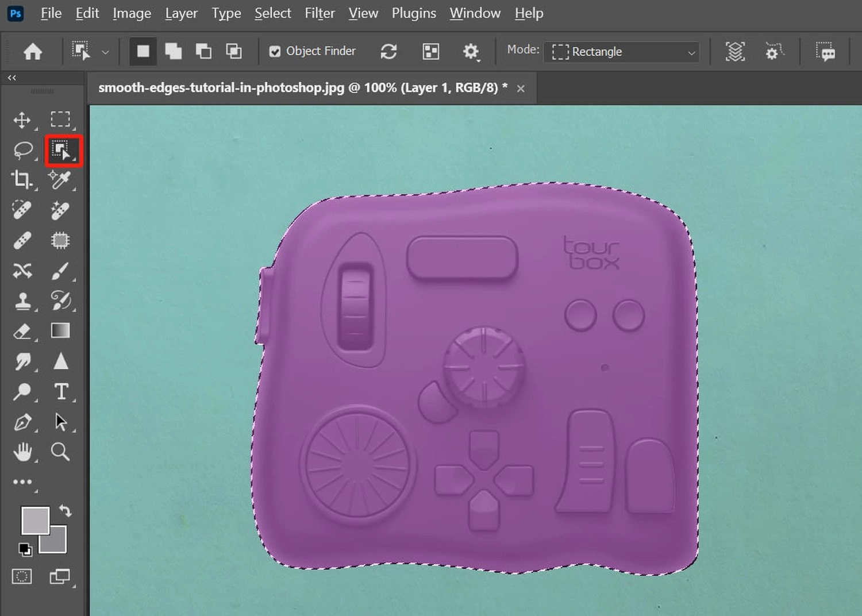Open the Window menu
862x616 pixels.
(x=475, y=13)
